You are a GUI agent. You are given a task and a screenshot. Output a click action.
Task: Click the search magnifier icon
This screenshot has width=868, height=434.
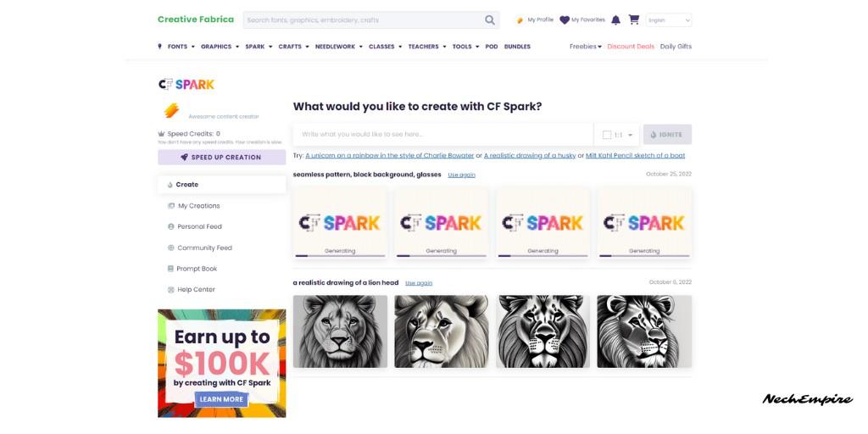tap(489, 20)
